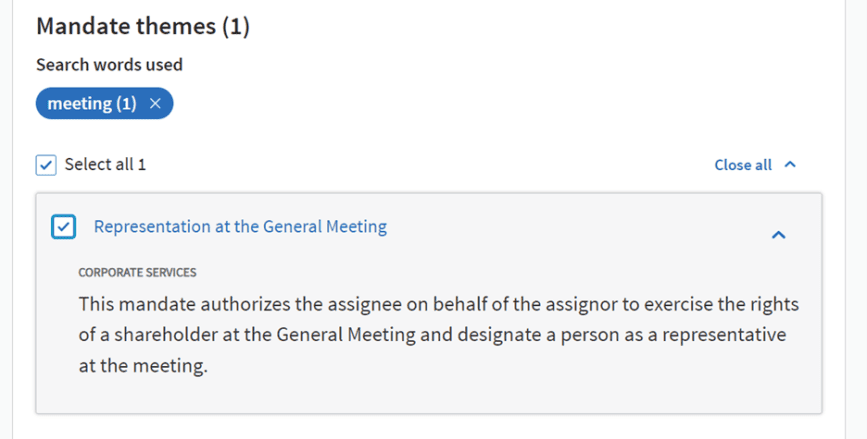Open Representation at the General Meeting link

point(240,227)
